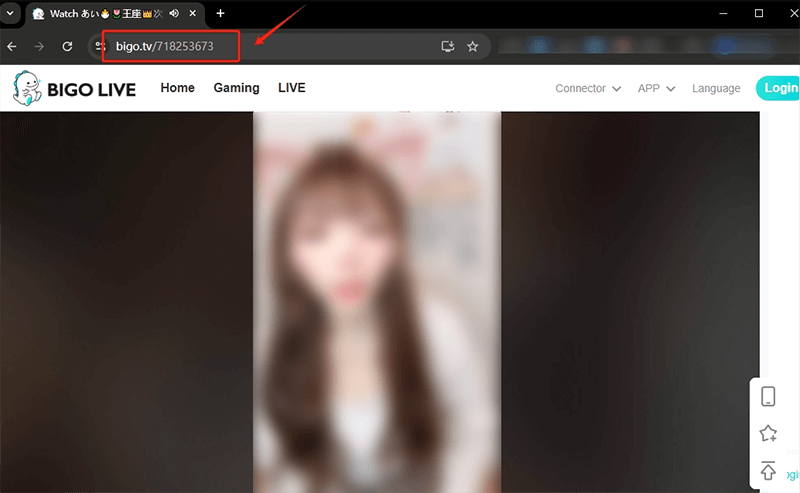Open site information icon in address bar
This screenshot has height=493, width=800.
pos(100,46)
